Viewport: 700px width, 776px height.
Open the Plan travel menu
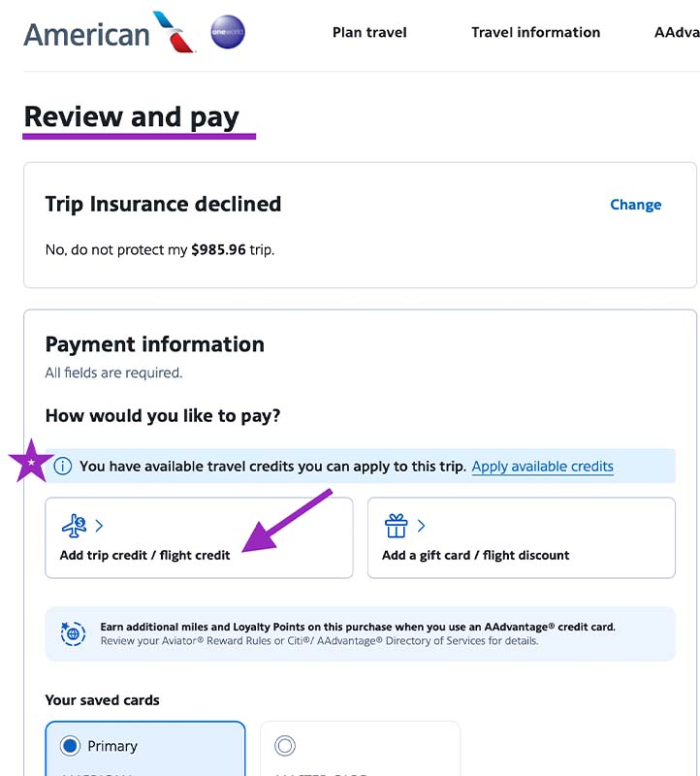369,32
